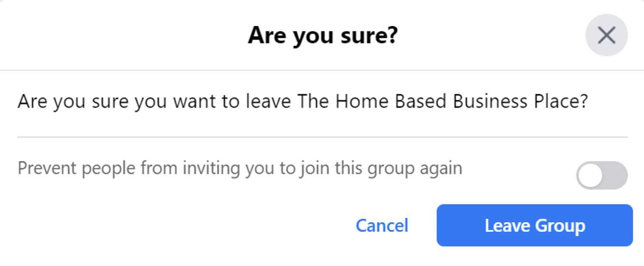Toggle prevent invites to this group switch
The image size is (644, 266).
click(602, 175)
